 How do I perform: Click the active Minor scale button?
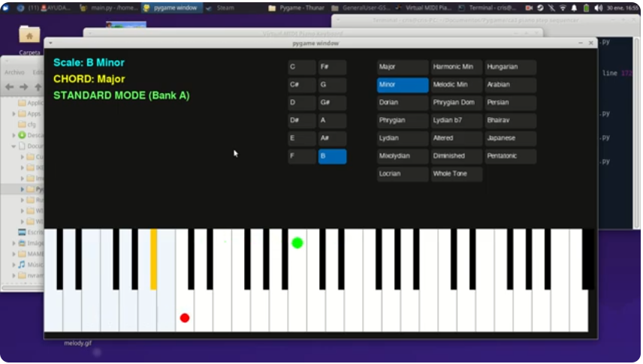(x=403, y=85)
